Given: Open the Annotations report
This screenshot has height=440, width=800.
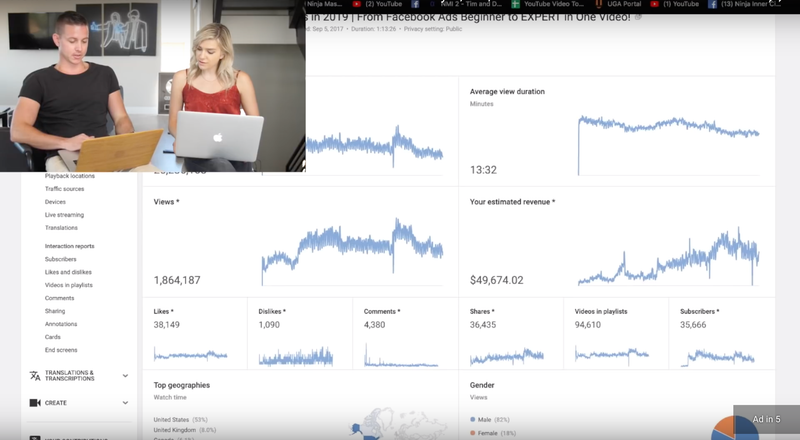Looking at the screenshot, I should [61, 324].
